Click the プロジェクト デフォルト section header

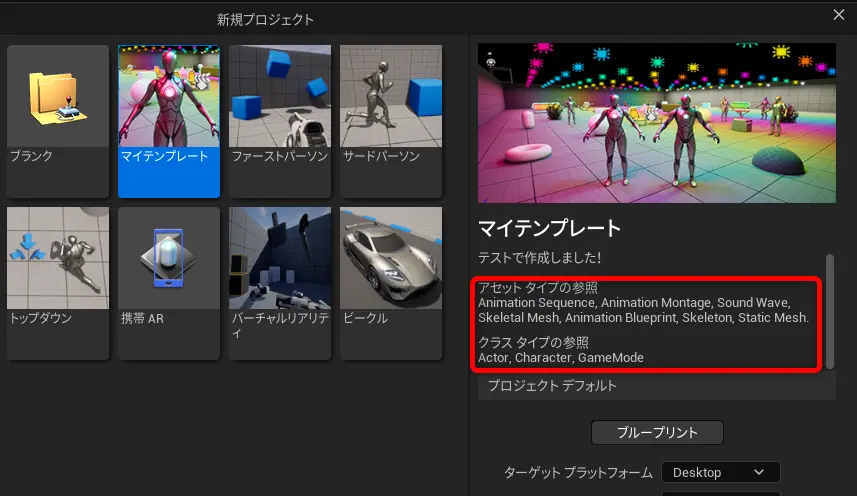(656, 386)
